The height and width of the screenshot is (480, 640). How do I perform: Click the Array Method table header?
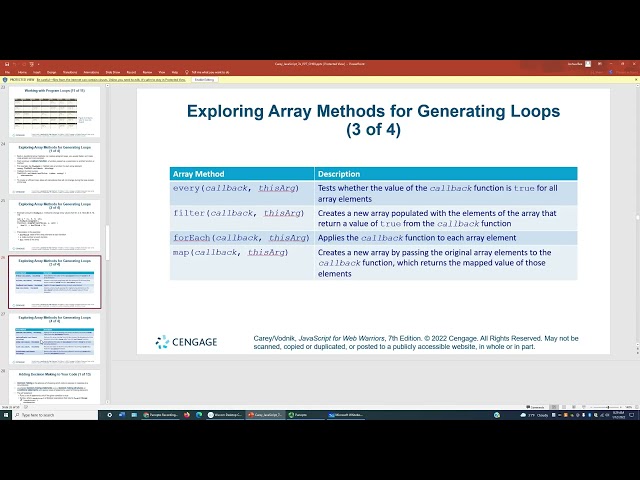pyautogui.click(x=242, y=174)
